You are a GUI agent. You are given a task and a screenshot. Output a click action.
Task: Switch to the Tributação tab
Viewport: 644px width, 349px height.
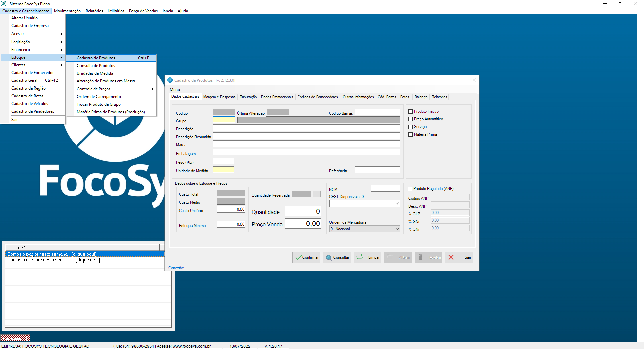(248, 97)
